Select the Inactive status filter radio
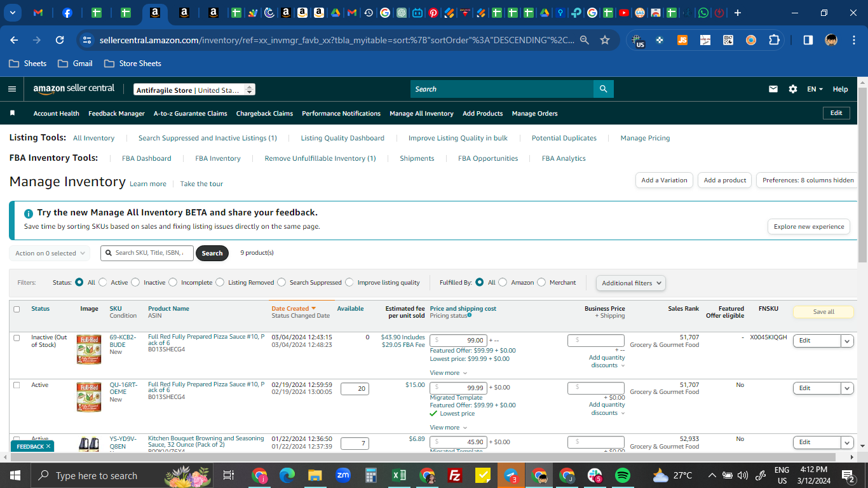The width and height of the screenshot is (868, 488). pos(135,283)
